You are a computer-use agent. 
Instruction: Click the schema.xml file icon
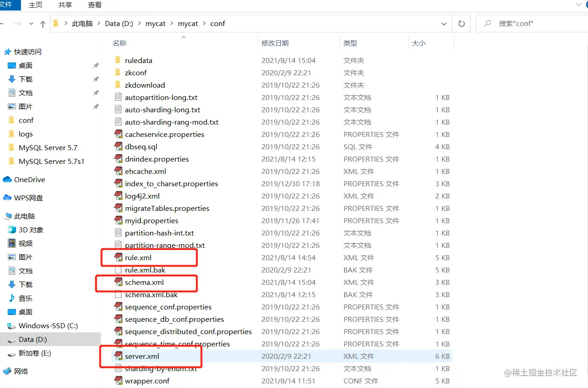[x=118, y=282]
